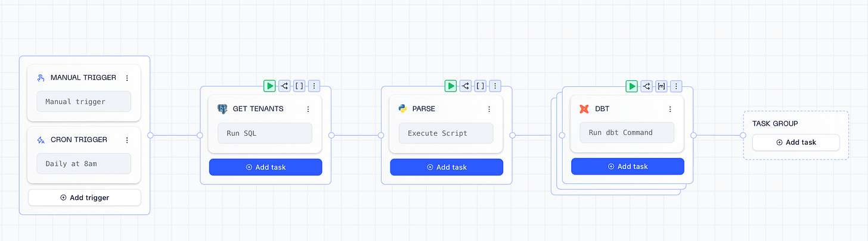Open GET TENANTS group toolbar kebab menu
Screen dimensions: 868x241
[x=314, y=86]
